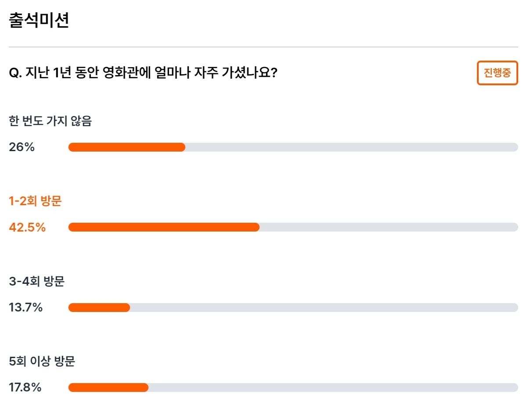The width and height of the screenshot is (527, 420).
Task: Click the 42.5% progress bar
Action: 293,227
